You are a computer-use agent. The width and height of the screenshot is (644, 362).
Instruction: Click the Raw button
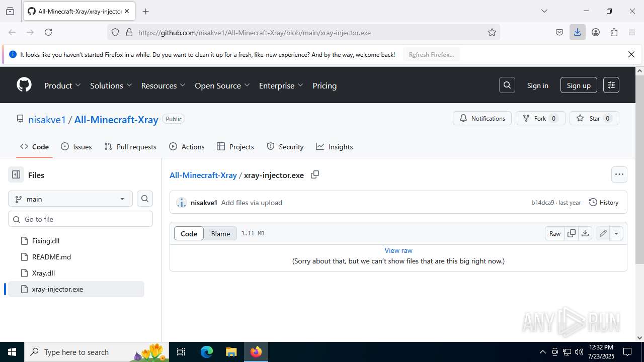coord(555,233)
